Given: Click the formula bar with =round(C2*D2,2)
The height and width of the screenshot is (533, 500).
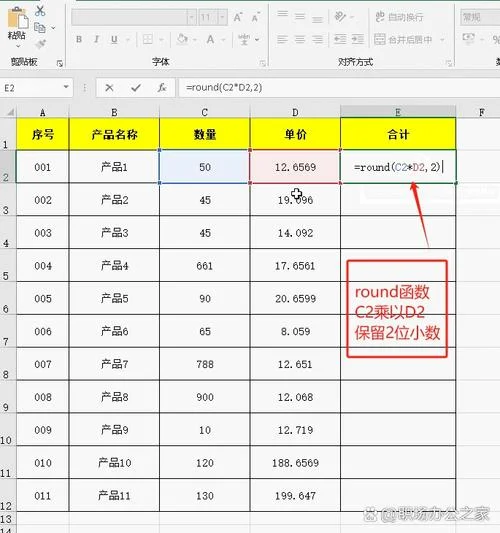Looking at the screenshot, I should coord(338,88).
